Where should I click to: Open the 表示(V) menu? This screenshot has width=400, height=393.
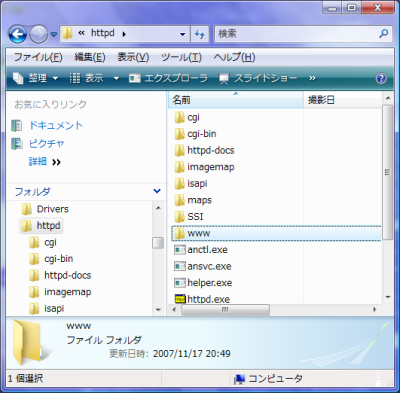pos(133,57)
